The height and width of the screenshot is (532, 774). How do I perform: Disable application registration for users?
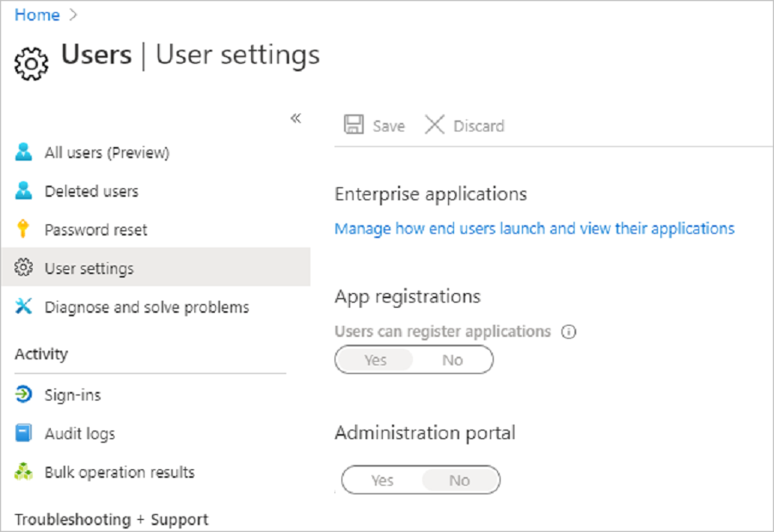pyautogui.click(x=453, y=359)
